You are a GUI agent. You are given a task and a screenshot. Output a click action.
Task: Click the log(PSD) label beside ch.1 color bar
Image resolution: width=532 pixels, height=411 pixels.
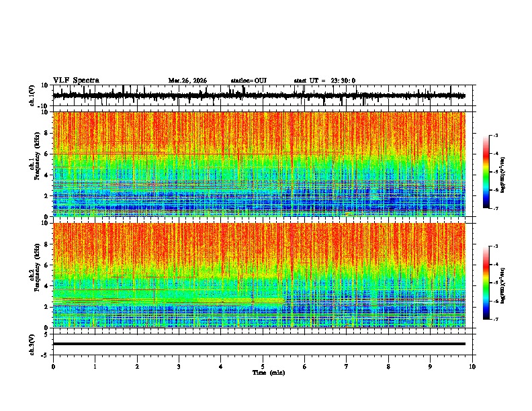pos(502,175)
